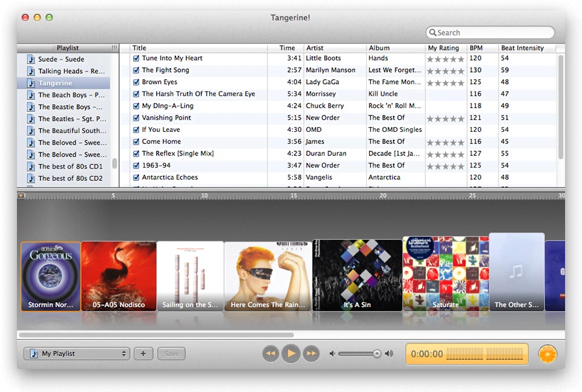Adjust the volume slider knob
Screen dimensions: 582x392
(377, 353)
